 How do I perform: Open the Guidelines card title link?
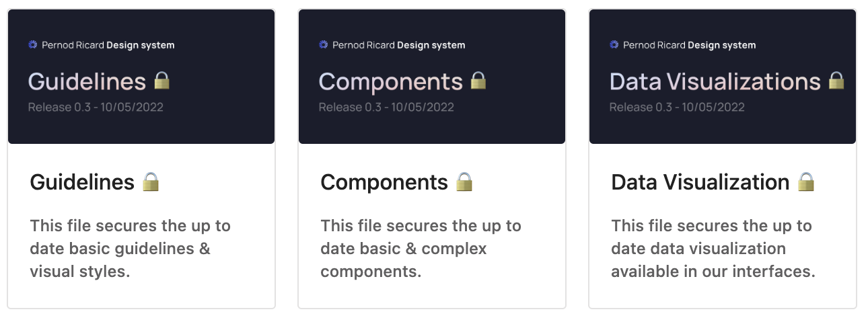point(82,182)
